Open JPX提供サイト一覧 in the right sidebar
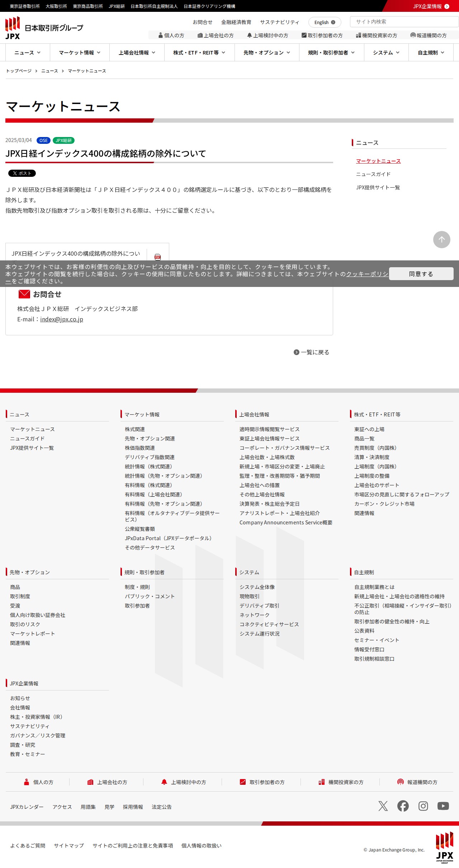459x868 pixels. 378,188
